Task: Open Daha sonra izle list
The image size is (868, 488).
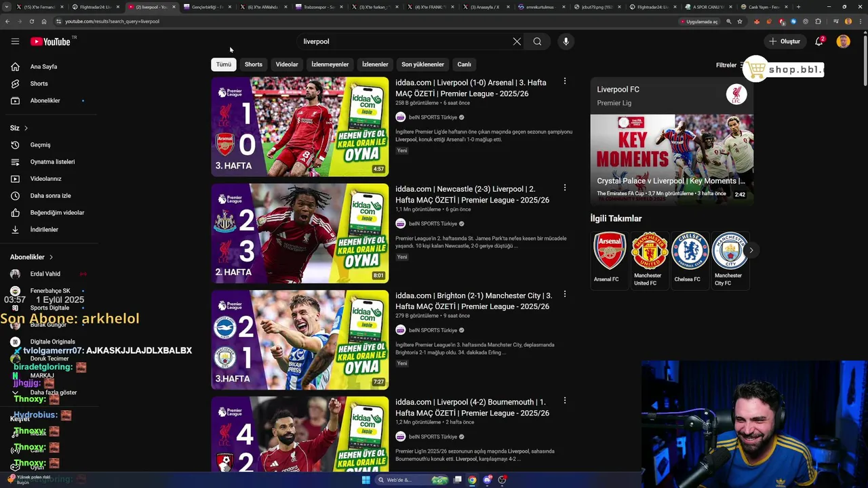Action: tap(50, 195)
